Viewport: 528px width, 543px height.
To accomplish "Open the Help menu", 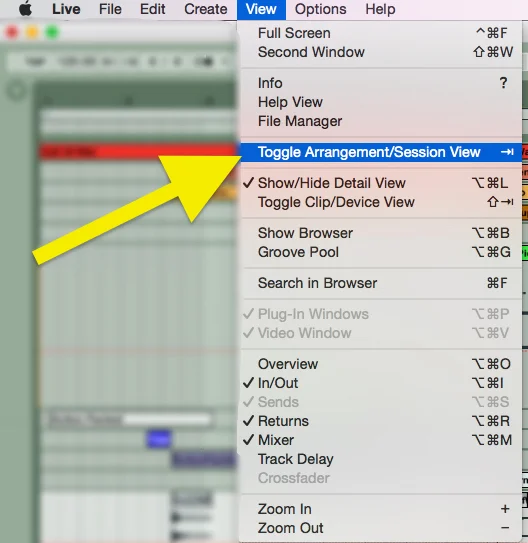I will point(380,9).
